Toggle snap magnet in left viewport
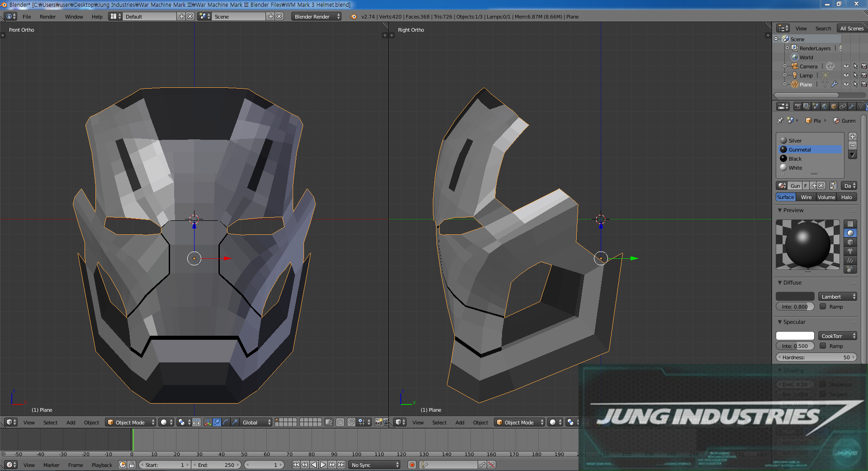The image size is (868, 471). pos(351,422)
